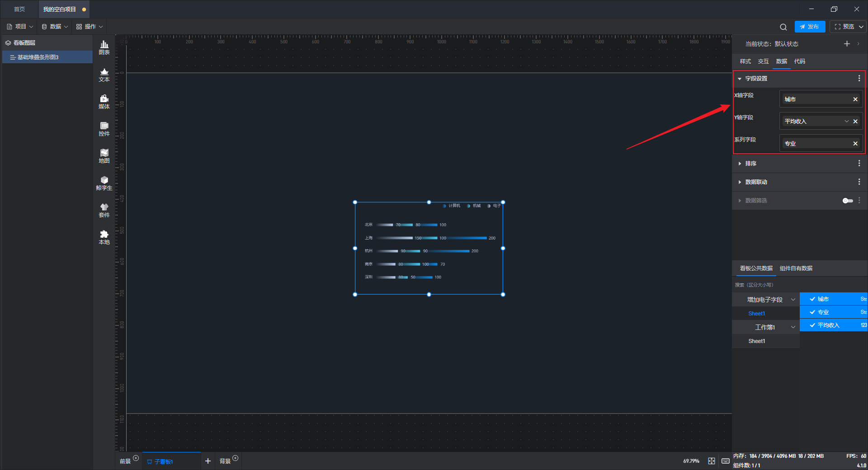Open the 控件 controls components icon

pyautogui.click(x=104, y=129)
